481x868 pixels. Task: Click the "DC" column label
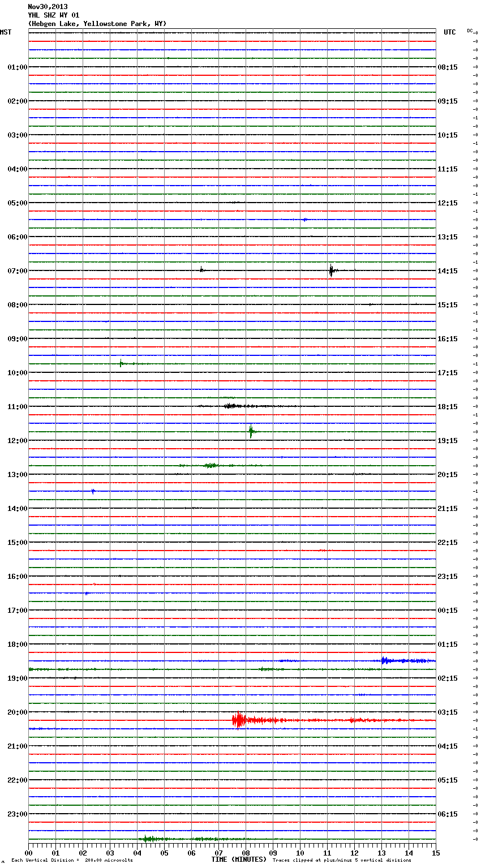click(470, 31)
